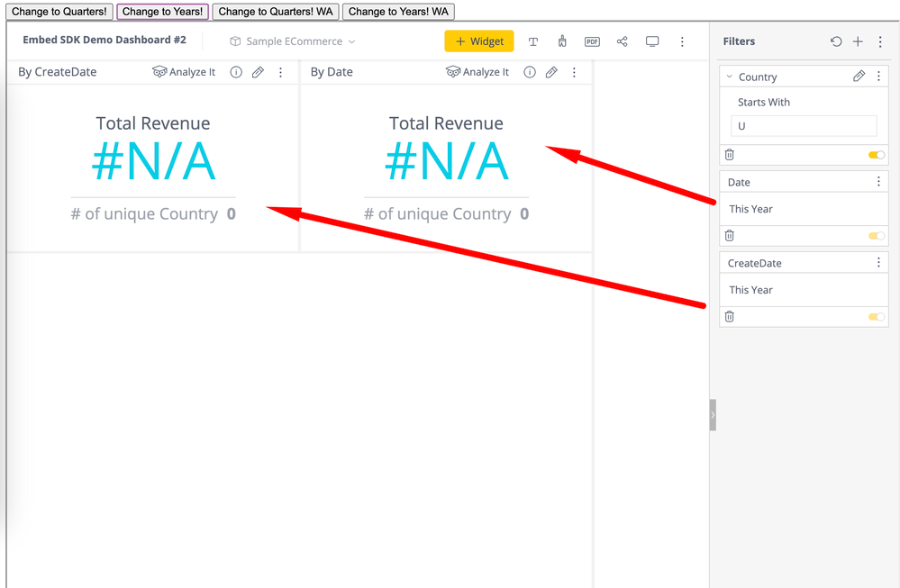Click the share dashboard icon
Viewport: 900px width, 588px height.
(622, 41)
